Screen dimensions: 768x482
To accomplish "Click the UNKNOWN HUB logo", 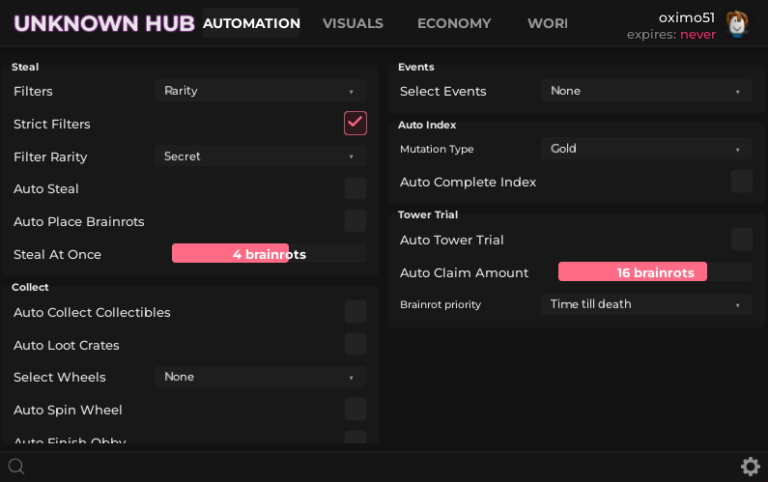I will coord(103,23).
